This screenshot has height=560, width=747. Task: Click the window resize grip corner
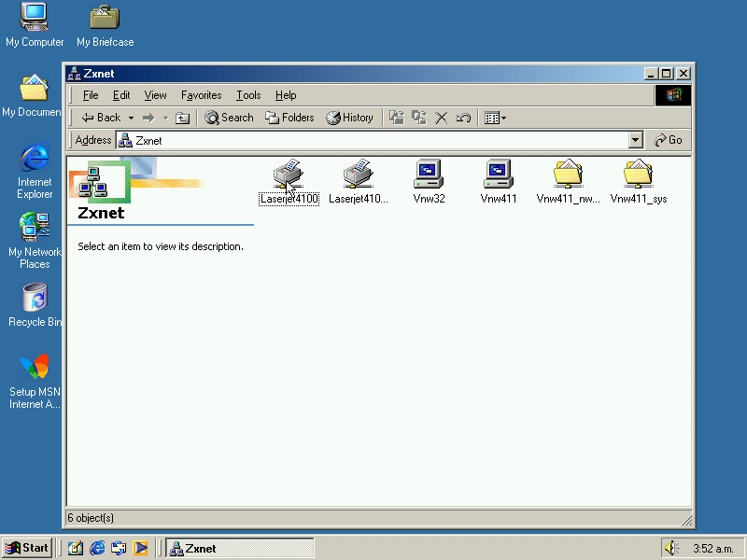coord(686,520)
